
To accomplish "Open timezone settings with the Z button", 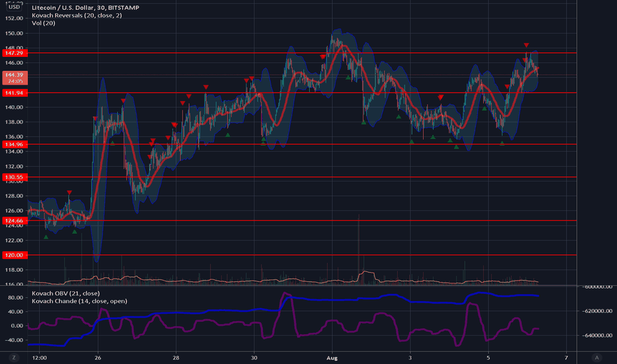I will (14, 357).
